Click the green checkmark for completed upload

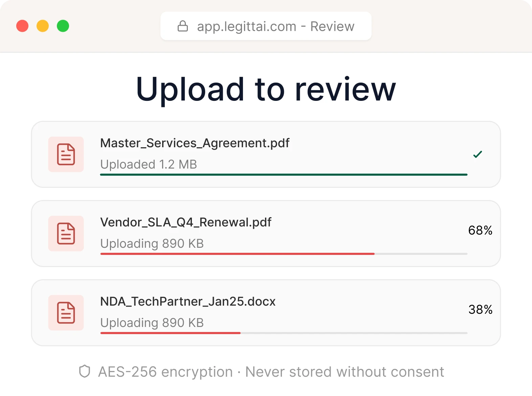tap(478, 154)
